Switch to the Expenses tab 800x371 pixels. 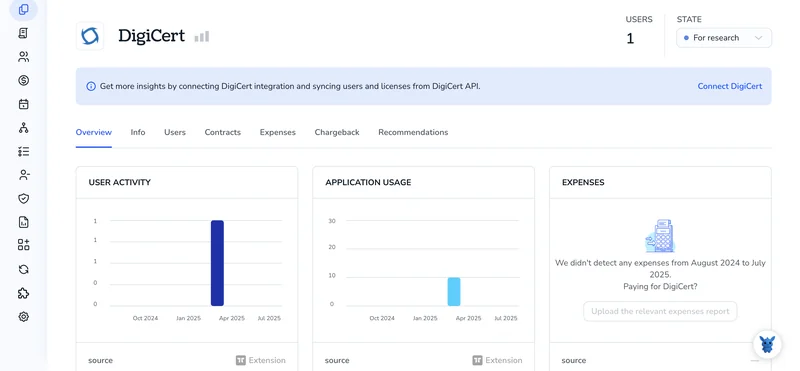[x=278, y=132]
